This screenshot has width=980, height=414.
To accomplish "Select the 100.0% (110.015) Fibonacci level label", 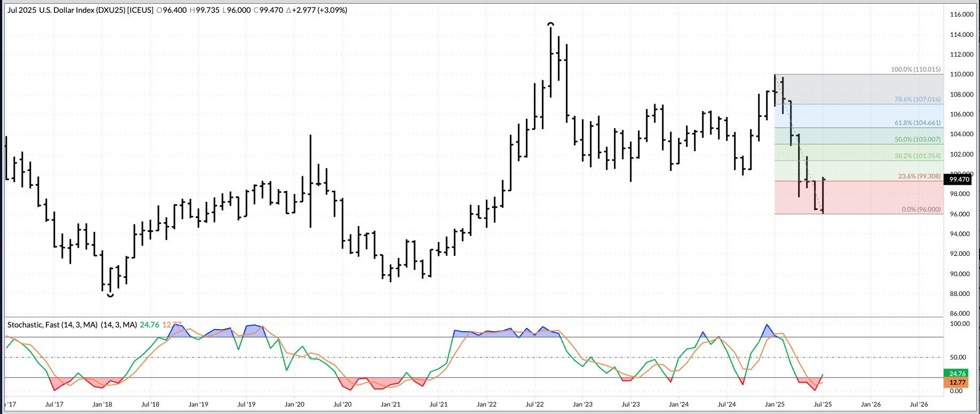I will point(915,69).
